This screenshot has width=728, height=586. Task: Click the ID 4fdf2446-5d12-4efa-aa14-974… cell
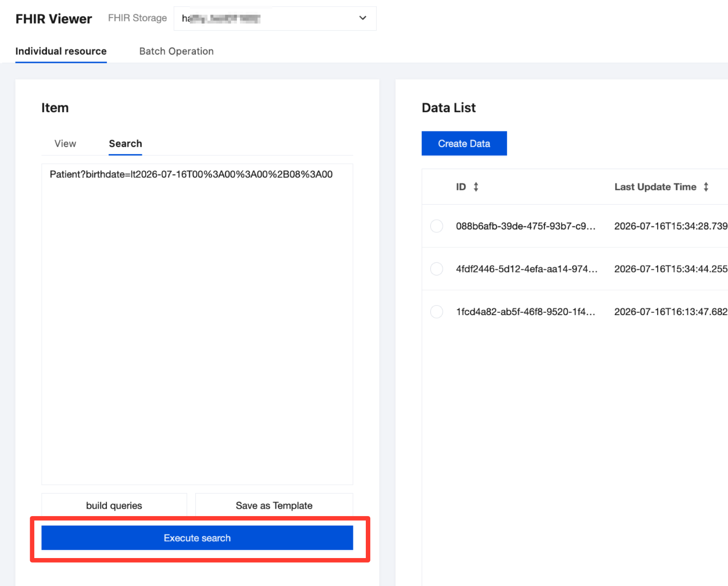click(526, 269)
